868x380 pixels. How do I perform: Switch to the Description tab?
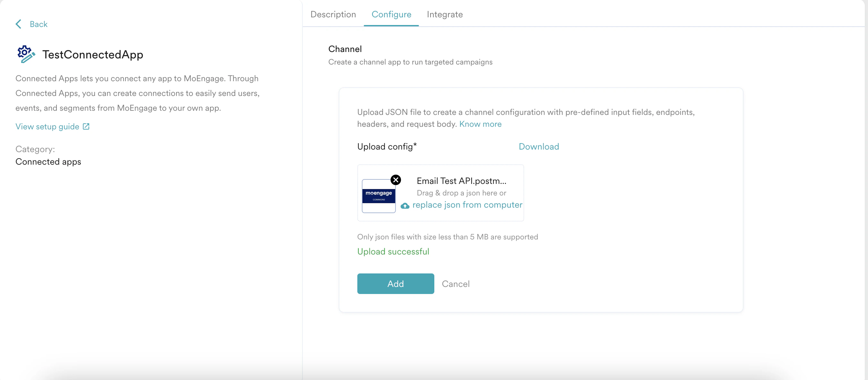[x=333, y=14]
